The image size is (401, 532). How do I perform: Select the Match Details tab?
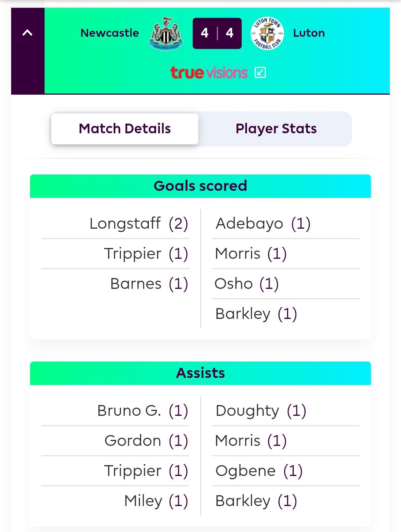coord(125,129)
